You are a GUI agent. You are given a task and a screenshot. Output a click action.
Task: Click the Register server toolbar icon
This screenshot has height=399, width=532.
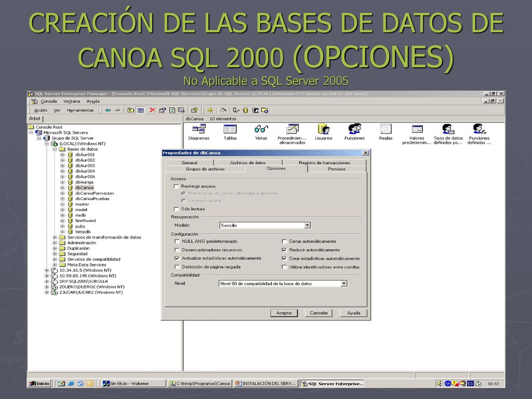(x=236, y=110)
